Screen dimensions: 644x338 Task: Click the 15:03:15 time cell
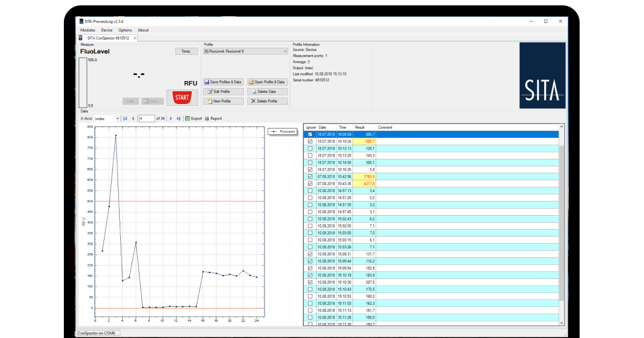(345, 240)
